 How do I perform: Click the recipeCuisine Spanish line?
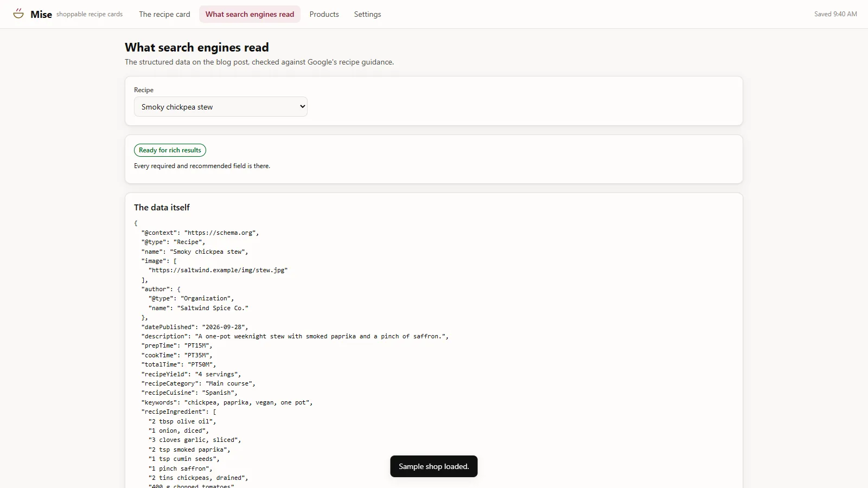(189, 393)
